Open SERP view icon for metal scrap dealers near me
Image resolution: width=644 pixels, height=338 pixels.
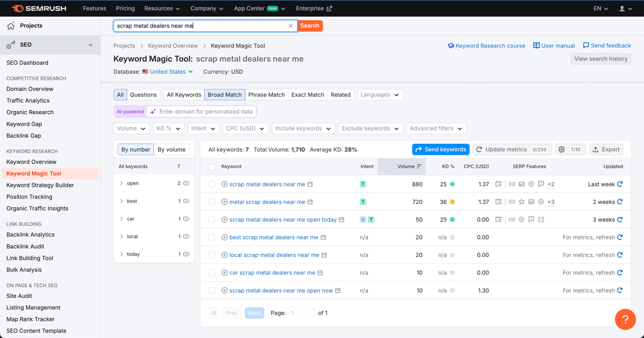point(498,202)
